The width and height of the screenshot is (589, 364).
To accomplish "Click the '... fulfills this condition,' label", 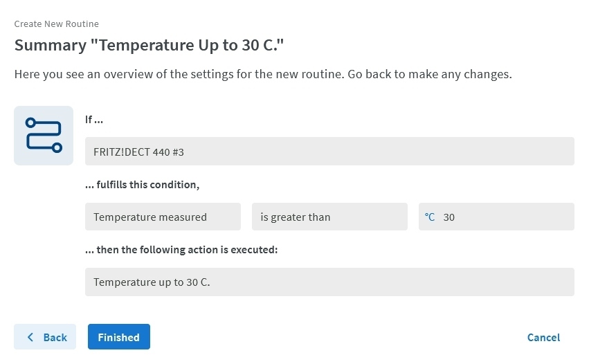I will (x=142, y=184).
